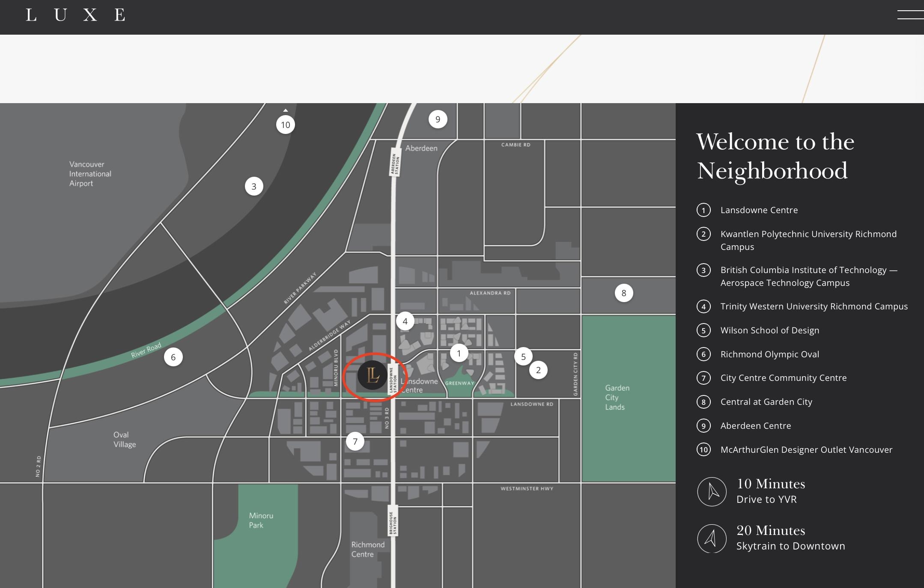Screen dimensions: 924x588
Task: Click the Brighouse Station label on the map
Action: (x=393, y=521)
